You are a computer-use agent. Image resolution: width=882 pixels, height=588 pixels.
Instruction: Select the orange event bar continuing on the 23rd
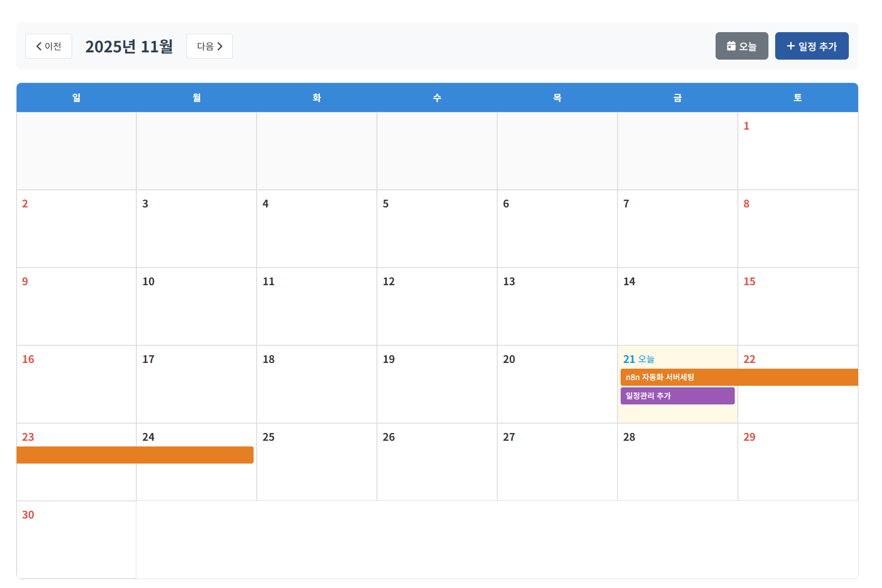pos(135,455)
